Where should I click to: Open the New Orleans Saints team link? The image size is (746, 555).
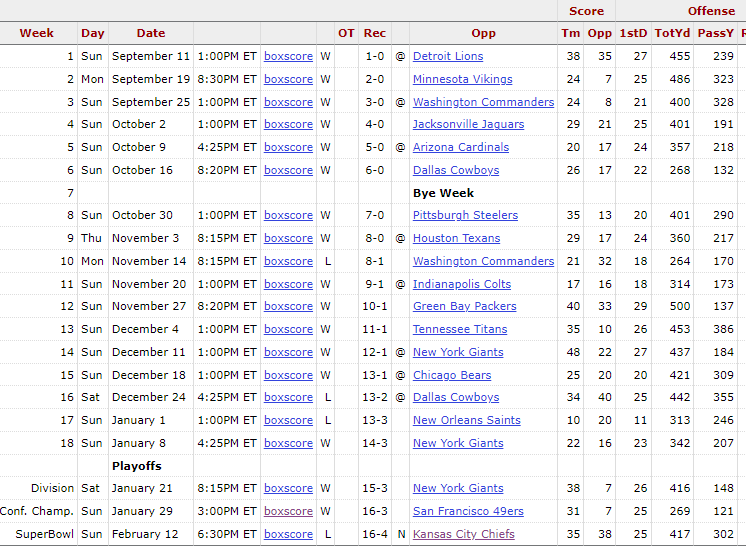[x=466, y=420]
